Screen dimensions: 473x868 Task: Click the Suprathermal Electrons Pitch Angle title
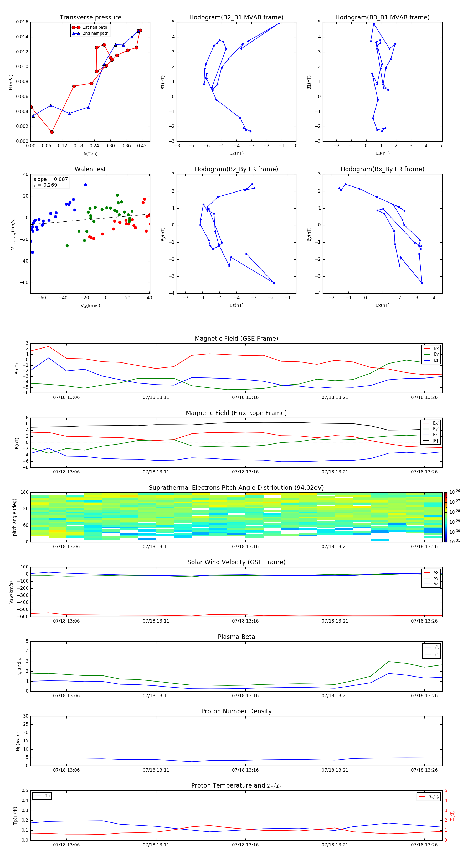click(x=236, y=488)
